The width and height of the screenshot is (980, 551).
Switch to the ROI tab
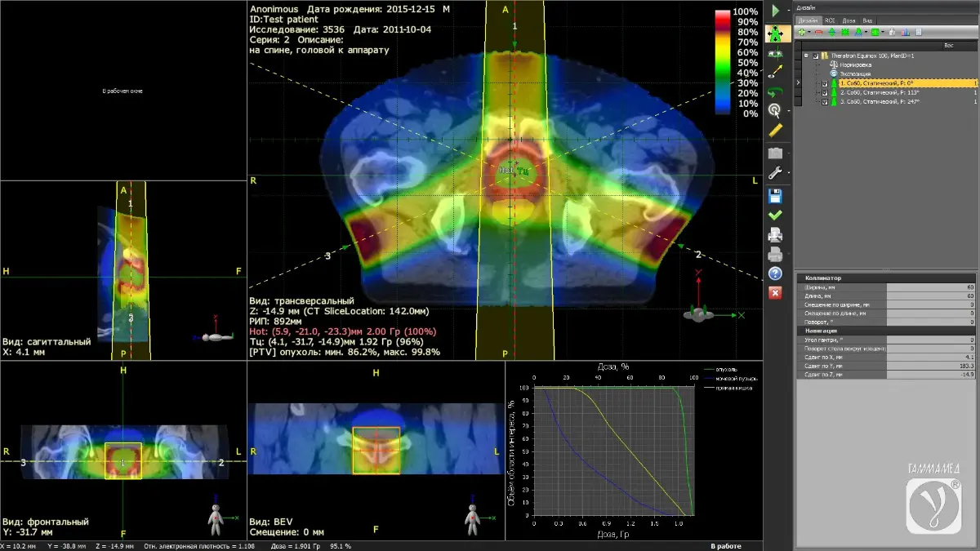(829, 20)
